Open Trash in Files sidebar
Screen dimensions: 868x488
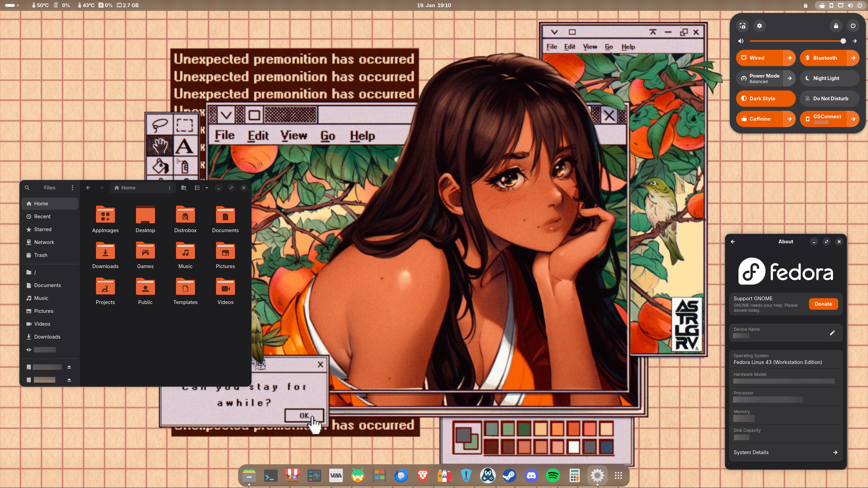tap(41, 255)
